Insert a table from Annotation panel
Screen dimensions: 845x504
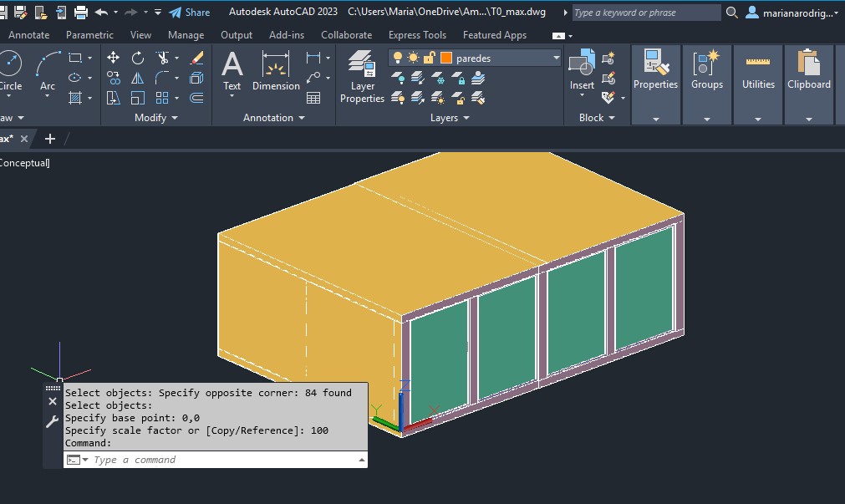click(x=313, y=98)
